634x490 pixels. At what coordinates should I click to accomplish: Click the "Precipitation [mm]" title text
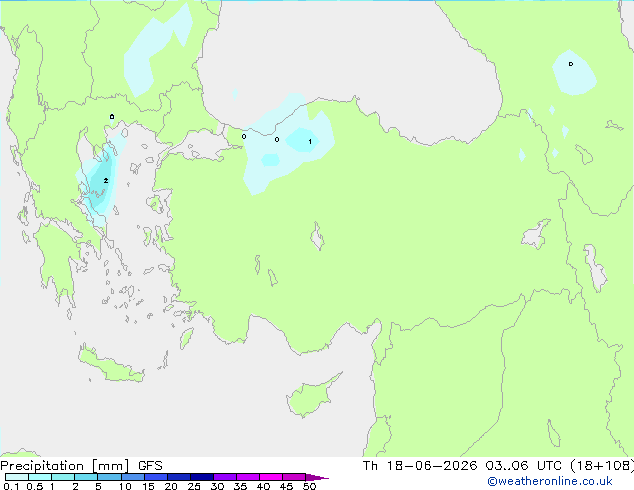click(65, 466)
